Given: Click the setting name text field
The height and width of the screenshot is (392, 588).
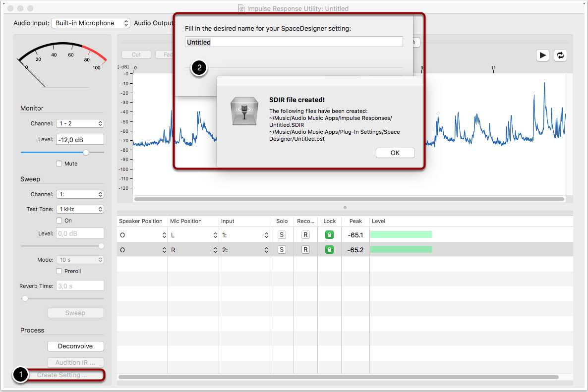Looking at the screenshot, I should point(294,42).
